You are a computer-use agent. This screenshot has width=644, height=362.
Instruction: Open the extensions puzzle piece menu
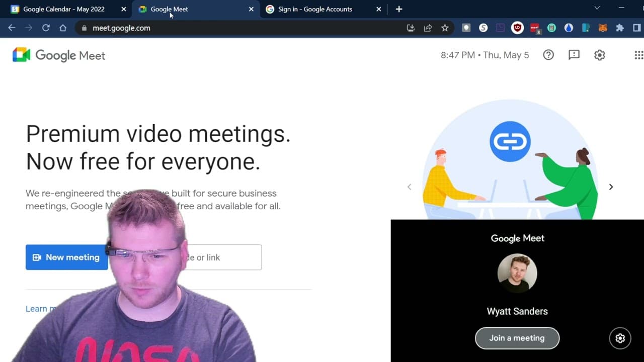click(x=620, y=28)
